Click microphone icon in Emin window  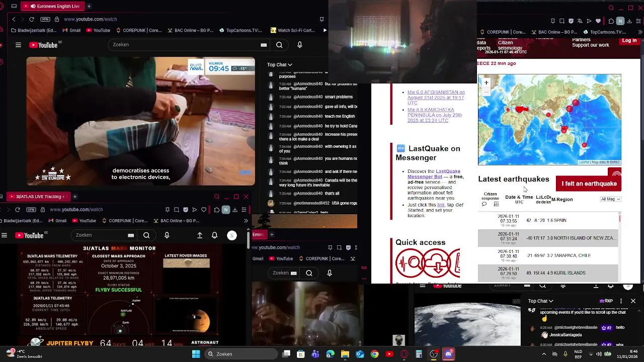(330, 273)
